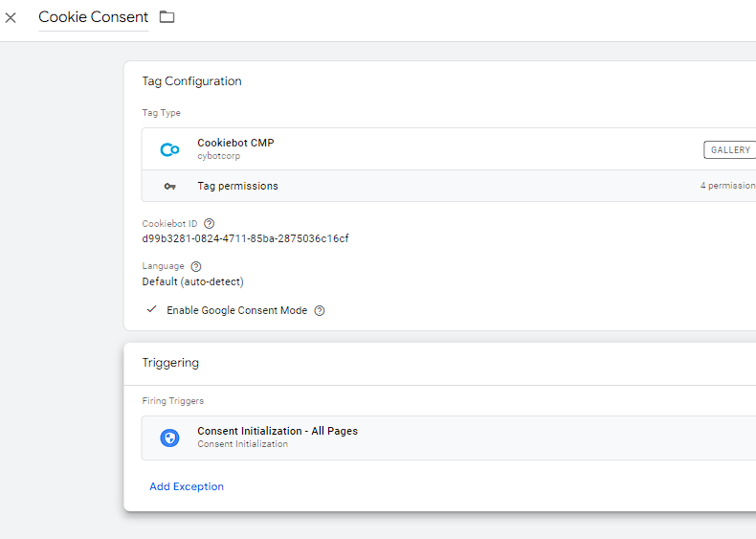Expand the Tag permissions row
Image resolution: width=756 pixels, height=539 pixels.
(x=237, y=186)
